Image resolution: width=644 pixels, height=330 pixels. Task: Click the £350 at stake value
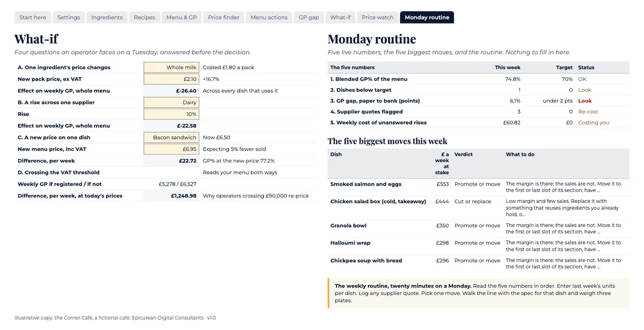(442, 225)
